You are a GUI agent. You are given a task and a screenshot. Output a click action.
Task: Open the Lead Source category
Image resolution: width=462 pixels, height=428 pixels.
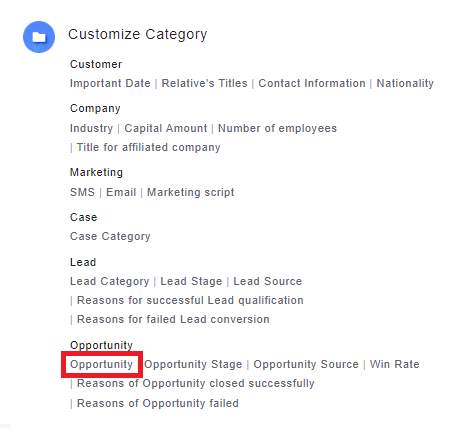[x=267, y=281]
